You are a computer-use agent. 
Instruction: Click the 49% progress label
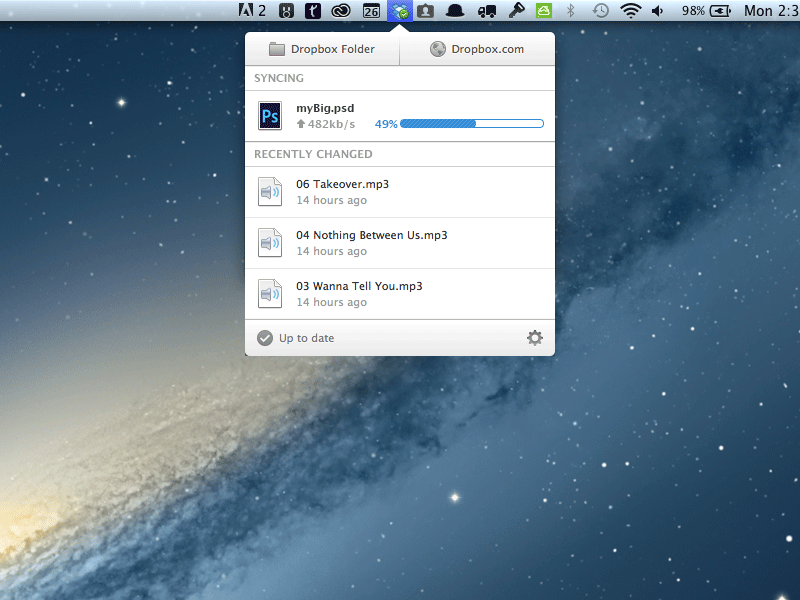click(x=386, y=124)
